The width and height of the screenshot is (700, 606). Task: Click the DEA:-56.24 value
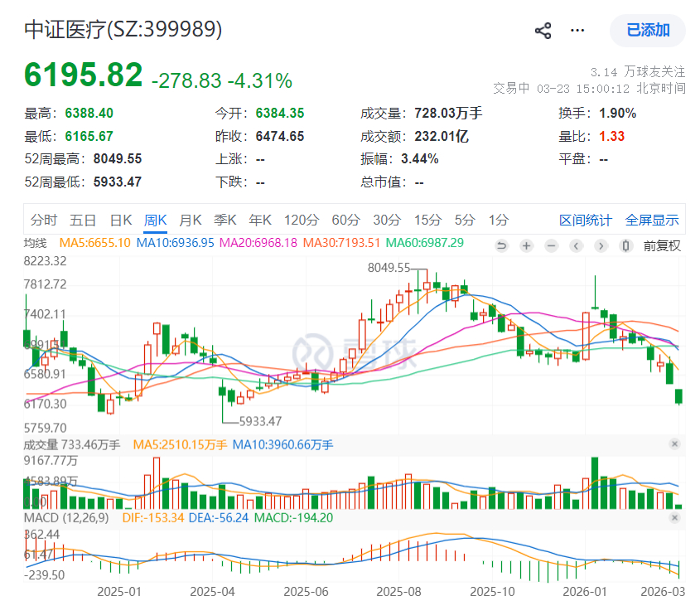[219, 518]
